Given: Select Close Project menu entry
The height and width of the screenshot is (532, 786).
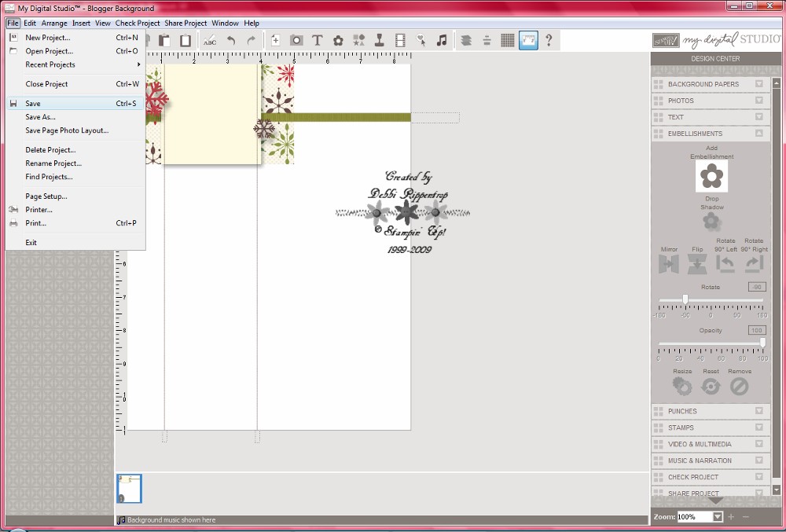Looking at the screenshot, I should (x=75, y=84).
